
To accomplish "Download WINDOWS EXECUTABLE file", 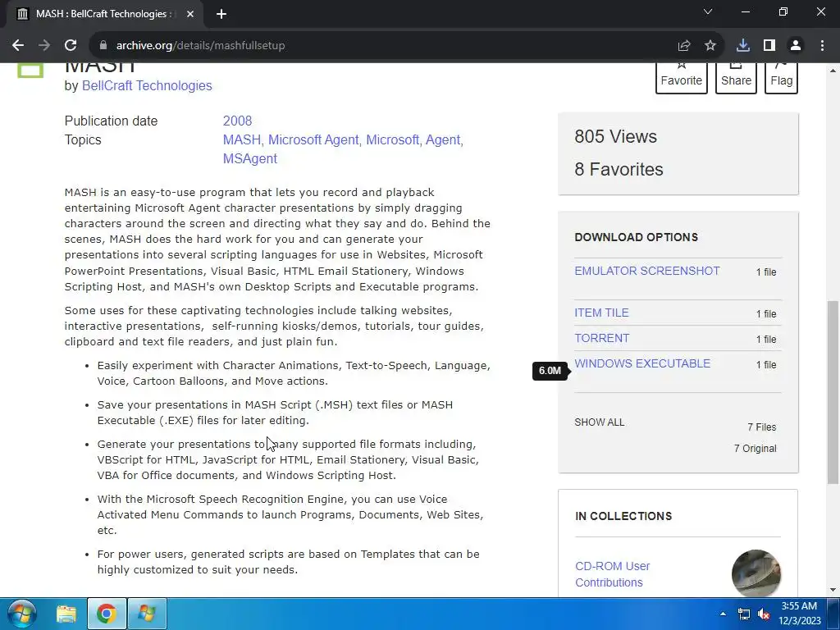I will point(642,363).
